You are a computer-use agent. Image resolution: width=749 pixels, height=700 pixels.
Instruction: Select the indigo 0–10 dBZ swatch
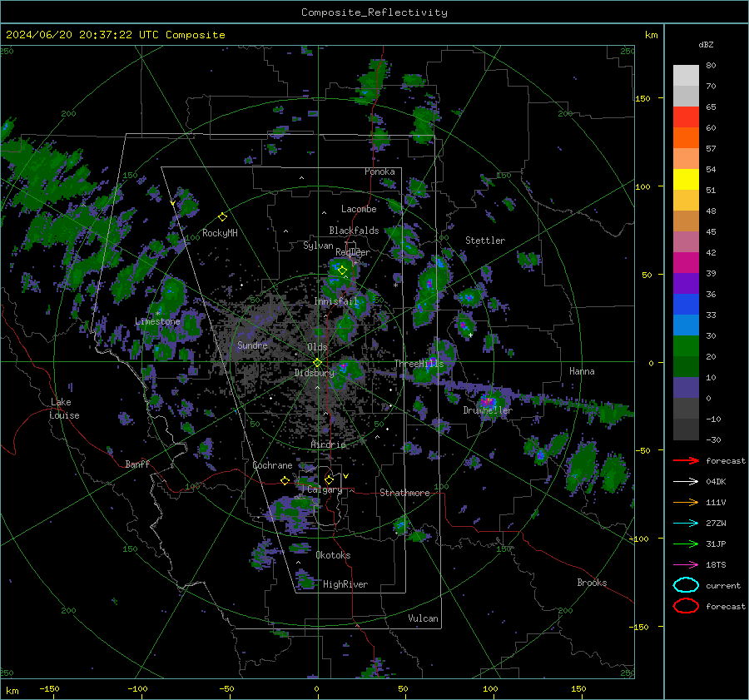coord(686,387)
